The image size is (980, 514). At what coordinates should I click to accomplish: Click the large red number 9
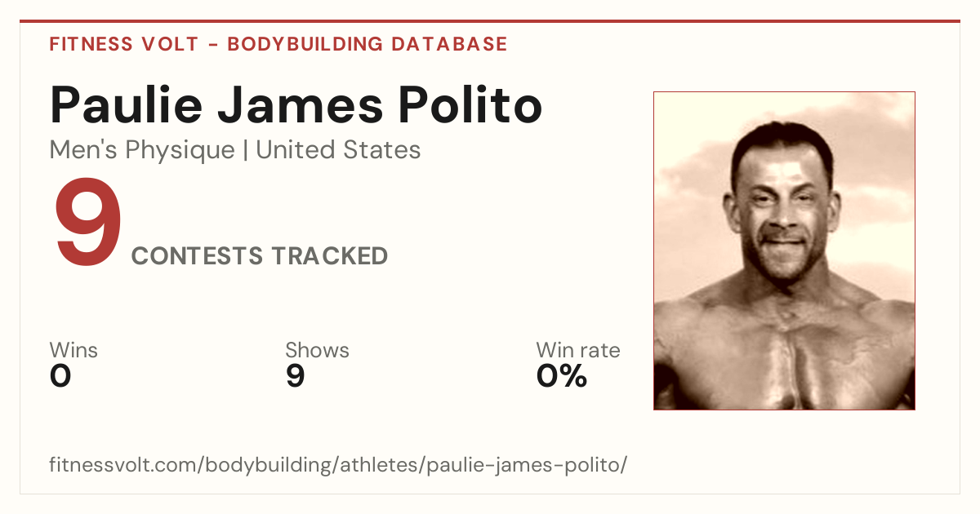click(x=89, y=224)
